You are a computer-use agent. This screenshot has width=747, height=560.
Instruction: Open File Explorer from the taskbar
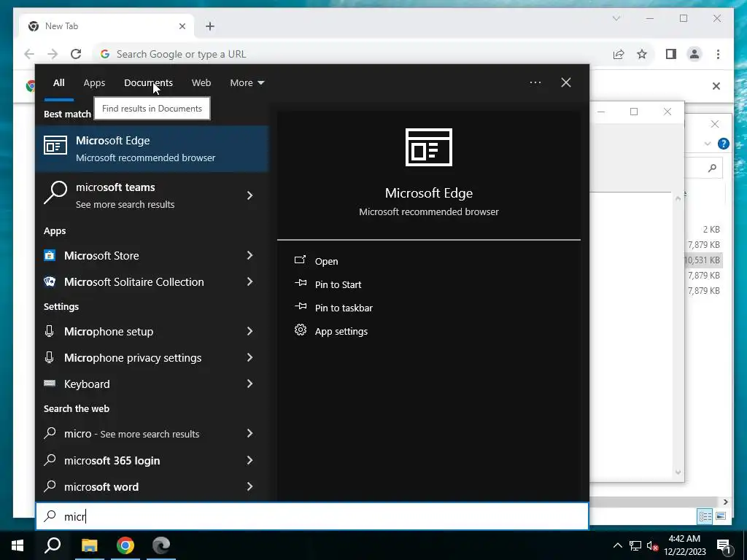click(x=89, y=545)
